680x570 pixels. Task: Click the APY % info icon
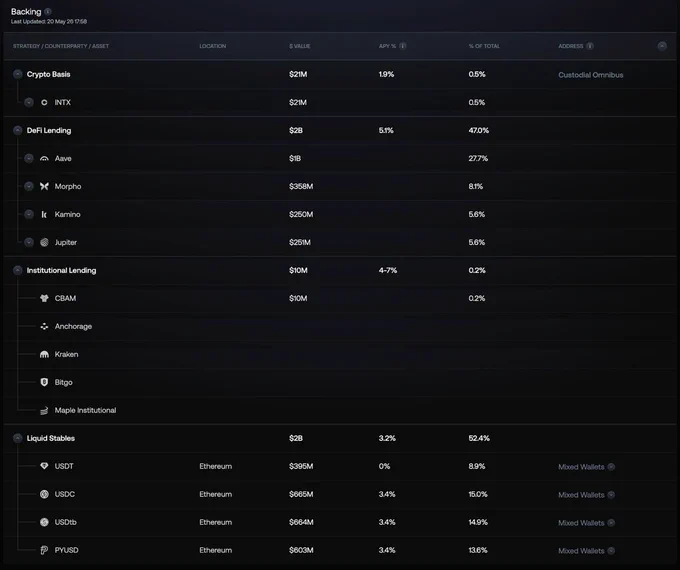tap(403, 46)
